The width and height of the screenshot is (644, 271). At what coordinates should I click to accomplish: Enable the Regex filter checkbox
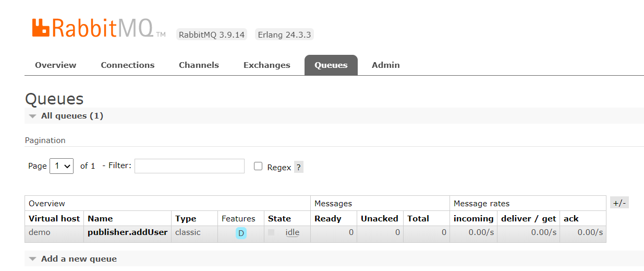(x=258, y=166)
